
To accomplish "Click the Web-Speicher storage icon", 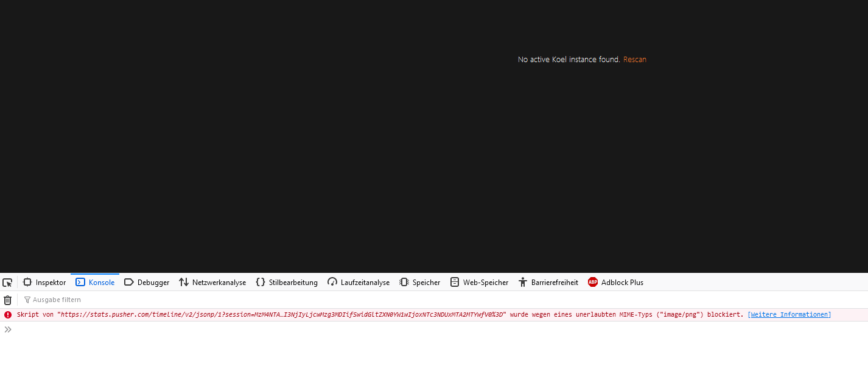I will 454,282.
